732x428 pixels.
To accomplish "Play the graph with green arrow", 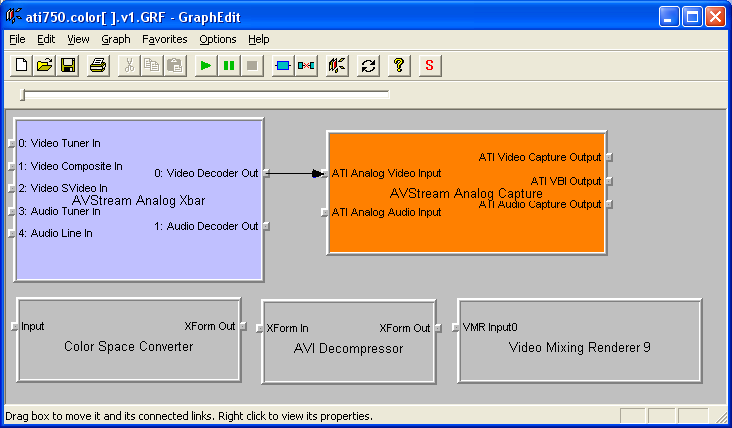I will coord(205,65).
